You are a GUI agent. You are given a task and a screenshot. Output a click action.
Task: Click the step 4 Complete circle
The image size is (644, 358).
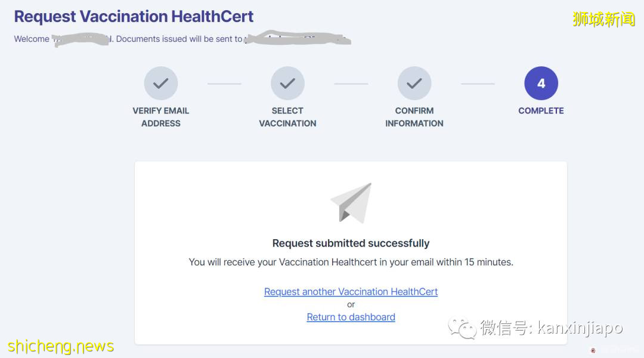pos(541,84)
